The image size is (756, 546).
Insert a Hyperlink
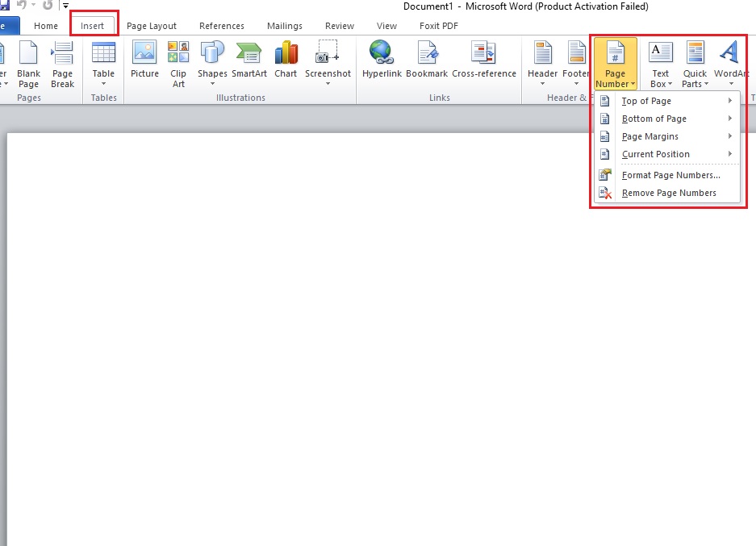point(382,60)
